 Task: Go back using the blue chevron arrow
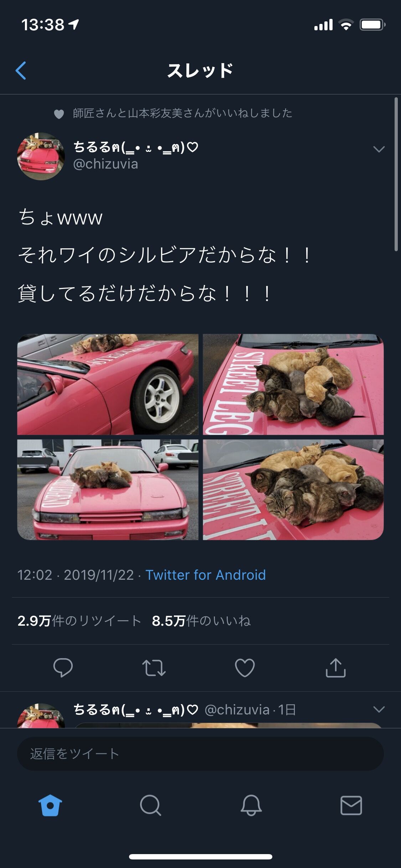[21, 71]
